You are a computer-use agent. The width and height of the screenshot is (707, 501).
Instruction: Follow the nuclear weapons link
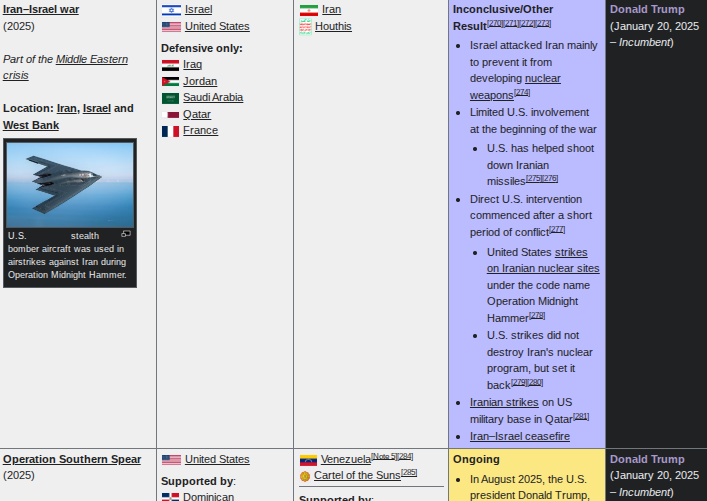(515, 87)
